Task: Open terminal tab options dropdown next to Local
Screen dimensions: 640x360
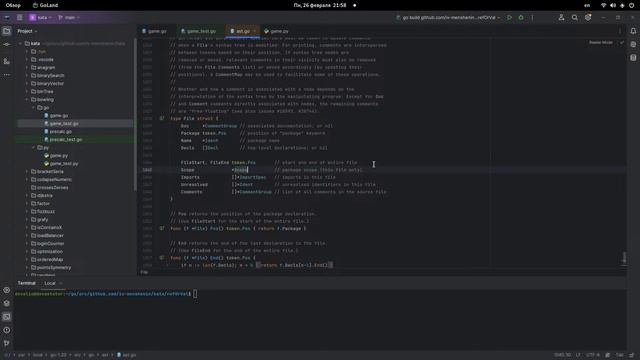Action: pyautogui.click(x=61, y=283)
